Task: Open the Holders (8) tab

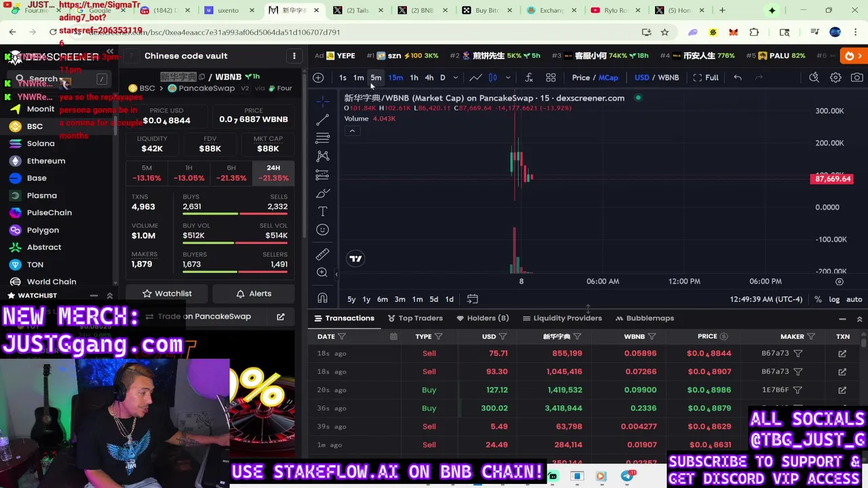Action: point(482,318)
